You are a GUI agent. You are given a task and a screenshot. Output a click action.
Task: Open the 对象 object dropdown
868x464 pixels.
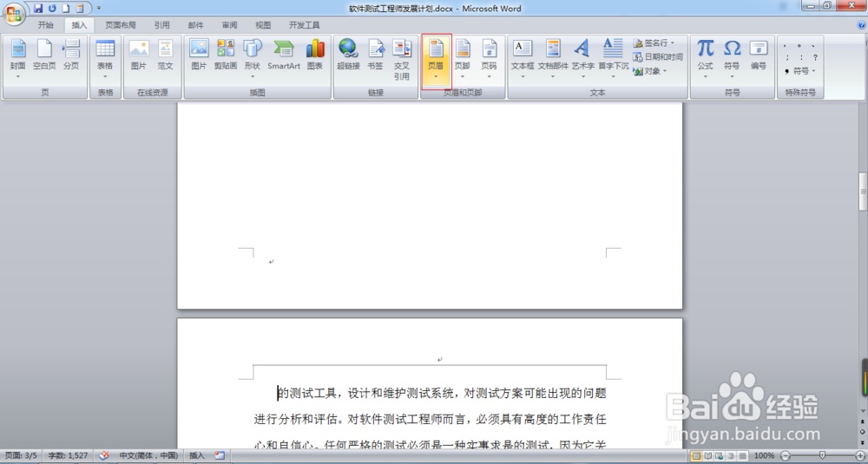coord(650,71)
